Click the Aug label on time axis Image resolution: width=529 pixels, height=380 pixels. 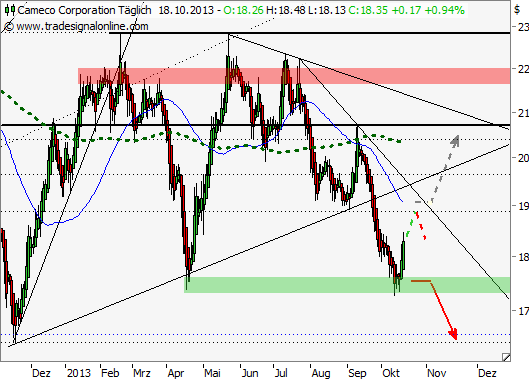[321, 373]
